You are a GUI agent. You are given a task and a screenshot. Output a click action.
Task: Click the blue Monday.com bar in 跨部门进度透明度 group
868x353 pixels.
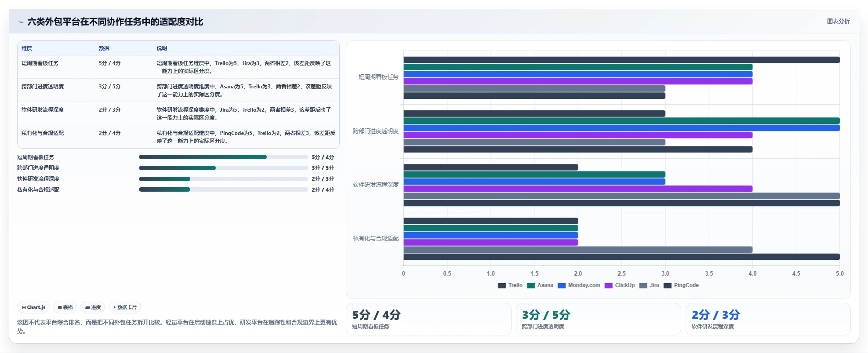[621, 128]
